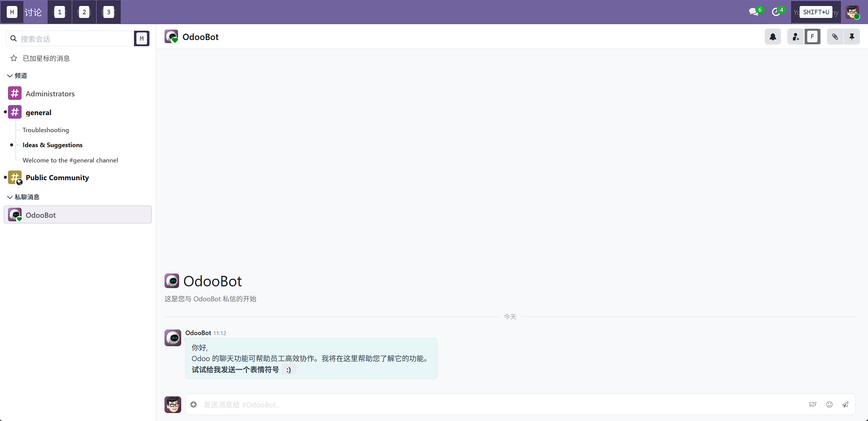Image resolution: width=868 pixels, height=421 pixels.
Task: Open the Ideas & Suggestions thread
Action: click(x=53, y=145)
